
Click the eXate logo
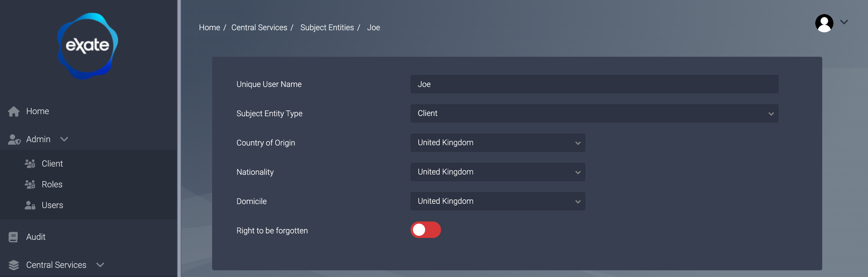click(x=88, y=46)
